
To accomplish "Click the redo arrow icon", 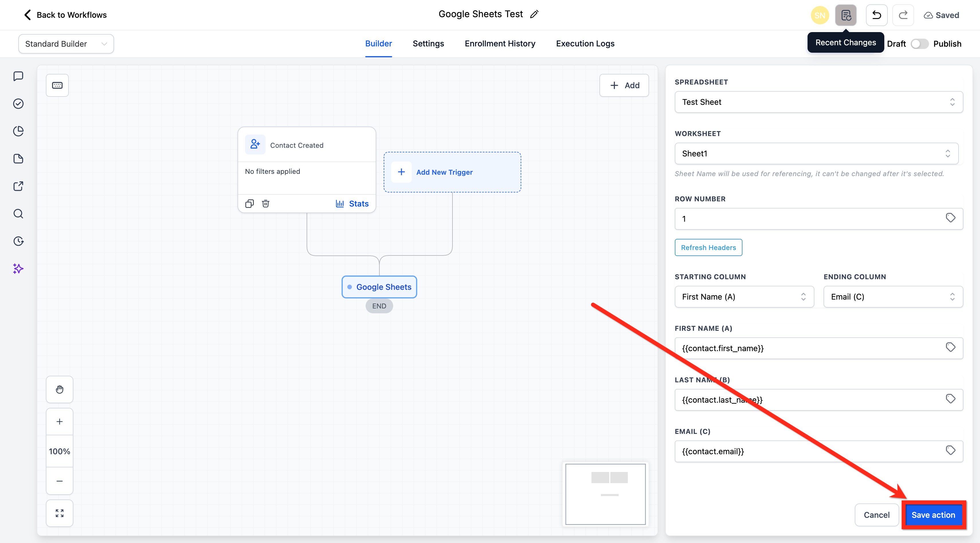I will click(903, 15).
